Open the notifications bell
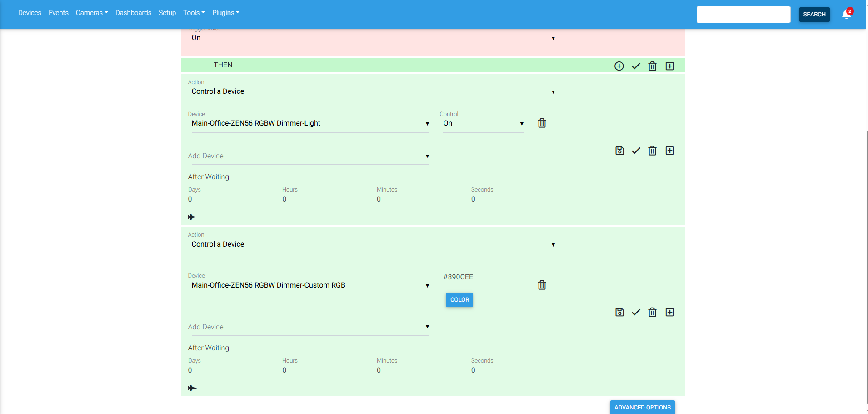This screenshot has width=868, height=414. [x=847, y=14]
